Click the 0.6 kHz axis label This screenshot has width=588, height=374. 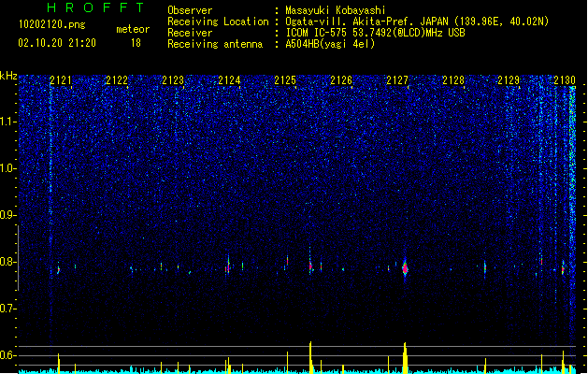click(x=8, y=355)
